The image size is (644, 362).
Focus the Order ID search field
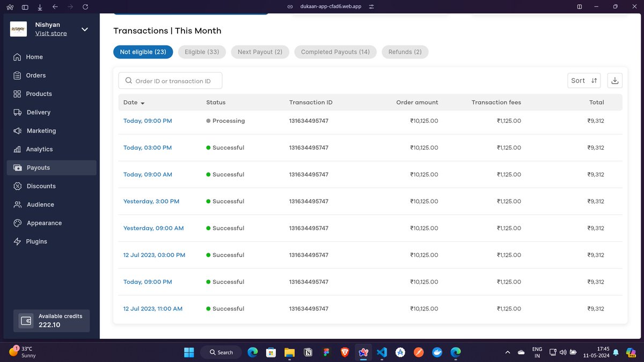(x=170, y=81)
